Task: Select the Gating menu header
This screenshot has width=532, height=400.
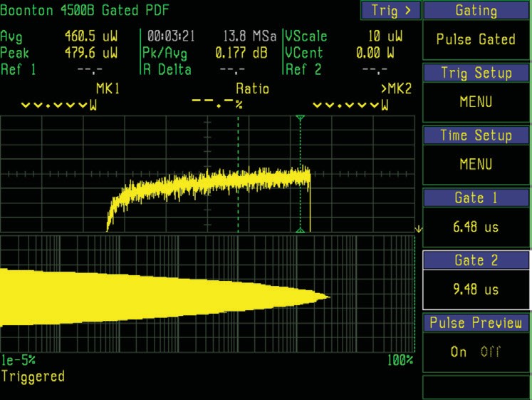Action: (x=476, y=10)
